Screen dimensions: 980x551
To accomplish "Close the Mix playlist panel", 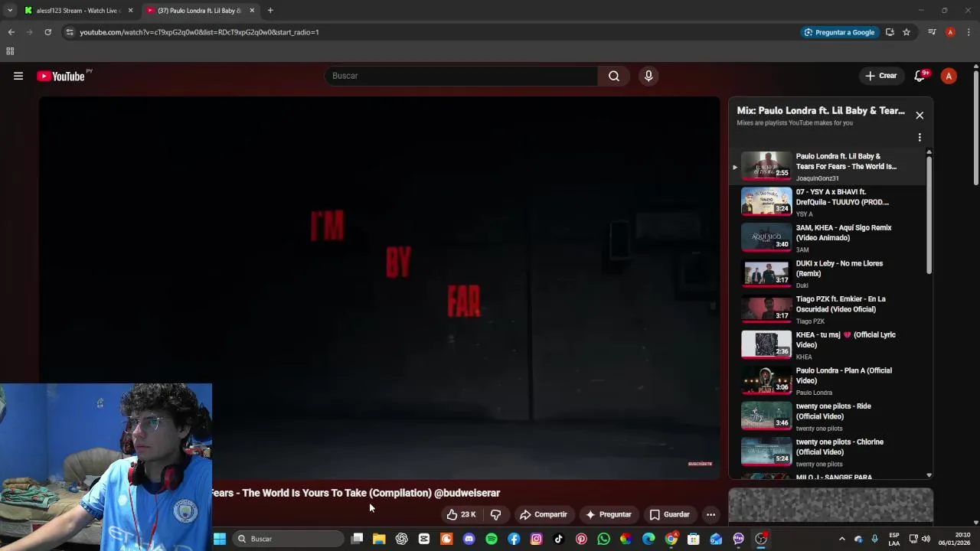I will (x=920, y=115).
